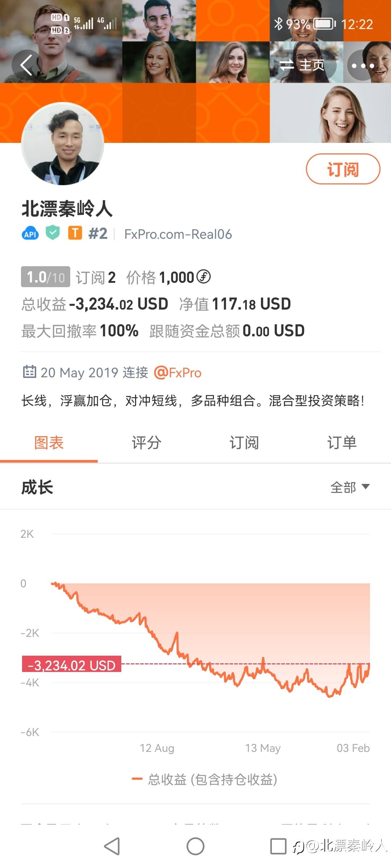Tap the calendar icon by 20 May 2019
This screenshot has width=391, height=868.
pos(29,372)
